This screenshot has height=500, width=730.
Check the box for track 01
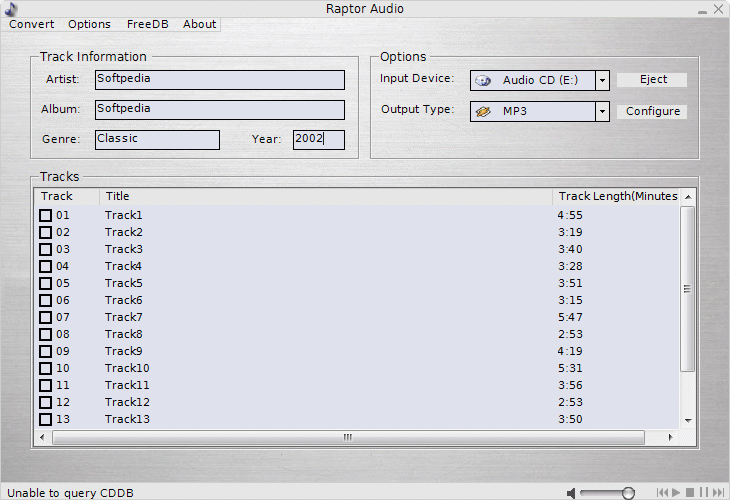coord(46,215)
